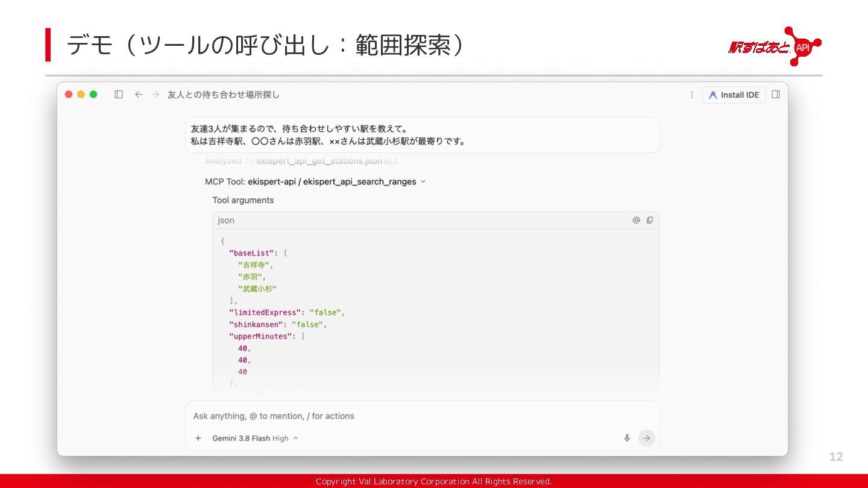Open the three-dot more options menu

coord(692,95)
